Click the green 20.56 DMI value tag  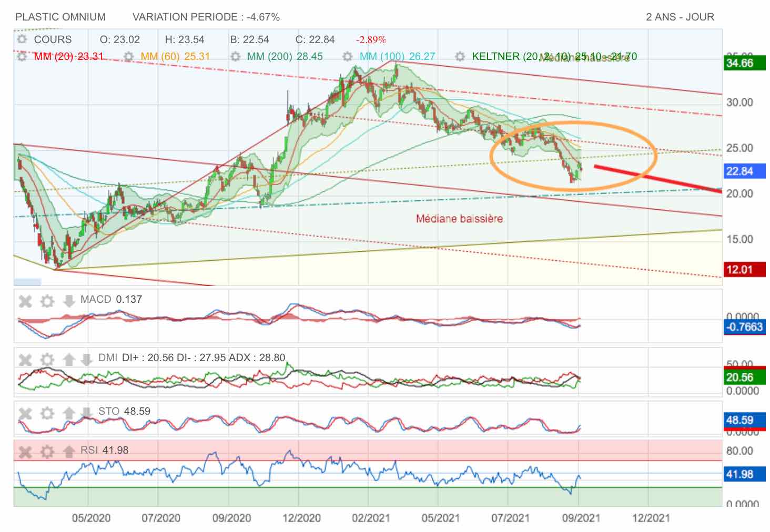745,377
